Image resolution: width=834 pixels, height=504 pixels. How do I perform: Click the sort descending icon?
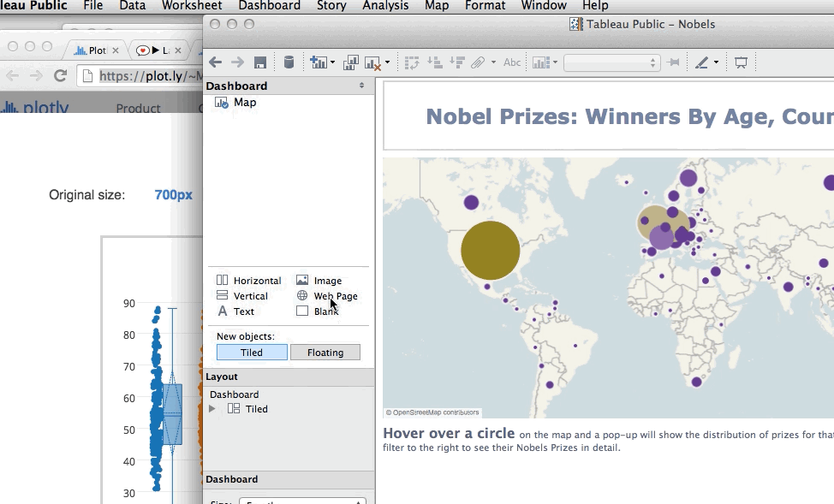[x=457, y=62]
